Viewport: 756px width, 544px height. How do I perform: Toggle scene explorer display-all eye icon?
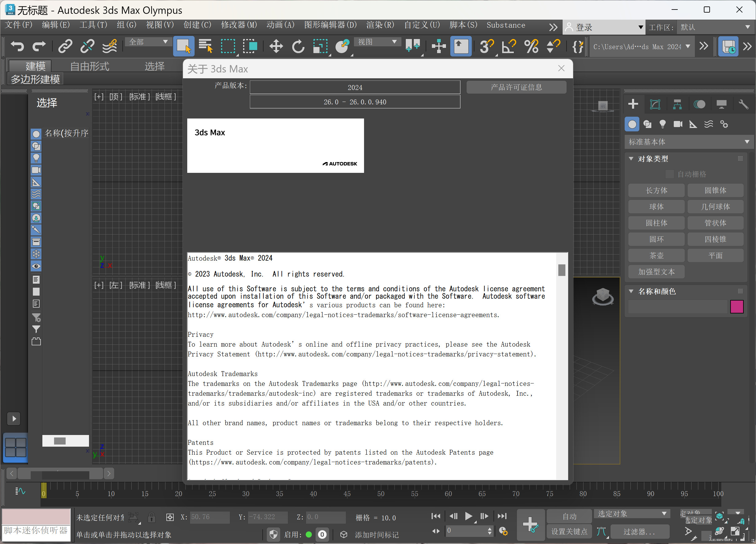pyautogui.click(x=36, y=266)
